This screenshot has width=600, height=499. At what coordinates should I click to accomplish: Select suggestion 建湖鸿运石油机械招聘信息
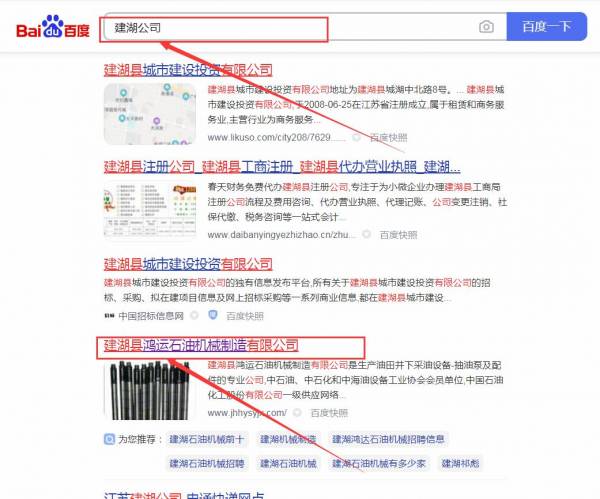point(389,439)
